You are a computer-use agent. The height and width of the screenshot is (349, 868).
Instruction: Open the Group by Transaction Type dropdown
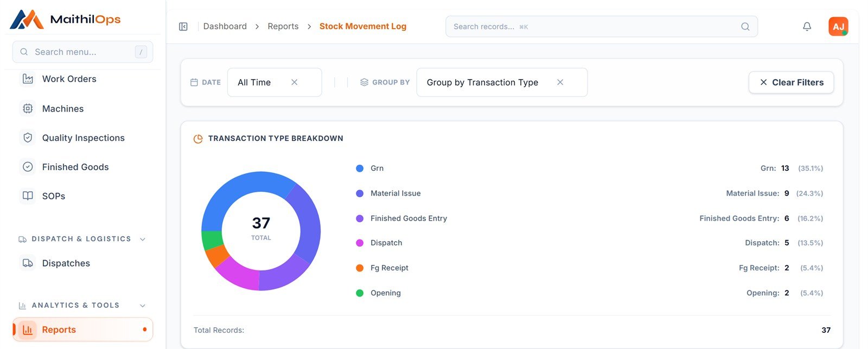[502, 82]
